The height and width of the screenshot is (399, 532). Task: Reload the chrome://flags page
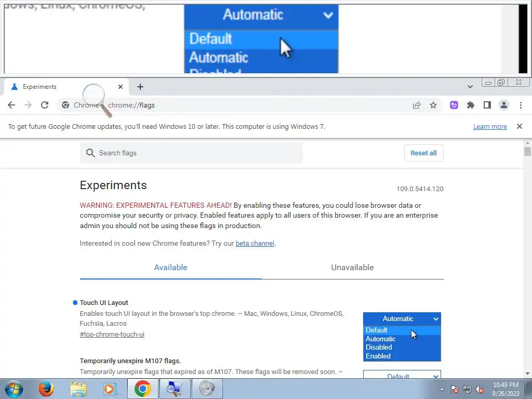45,105
